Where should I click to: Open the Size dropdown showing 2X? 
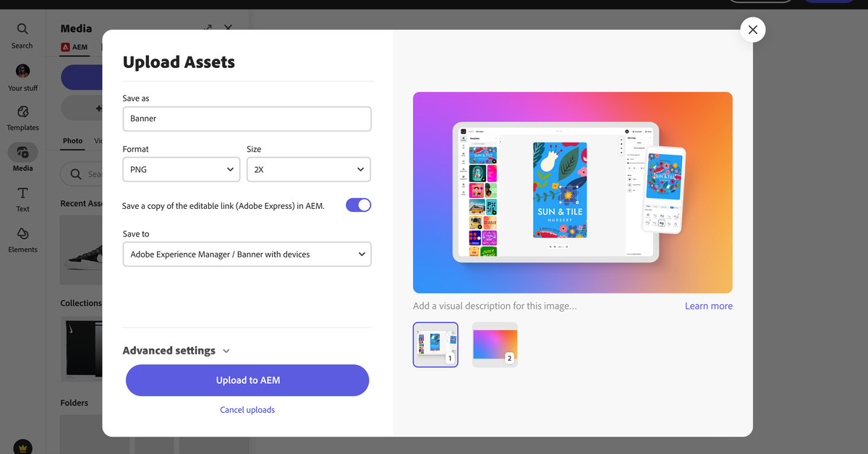309,169
